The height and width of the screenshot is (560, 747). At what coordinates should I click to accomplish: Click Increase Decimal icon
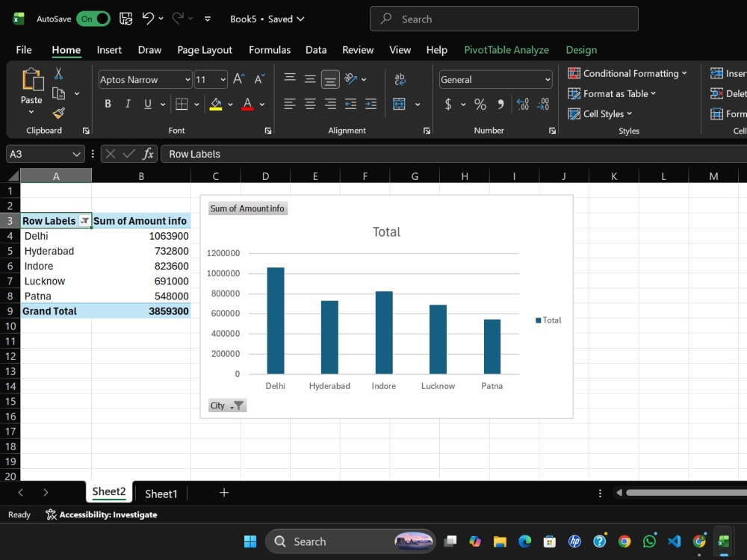click(523, 104)
